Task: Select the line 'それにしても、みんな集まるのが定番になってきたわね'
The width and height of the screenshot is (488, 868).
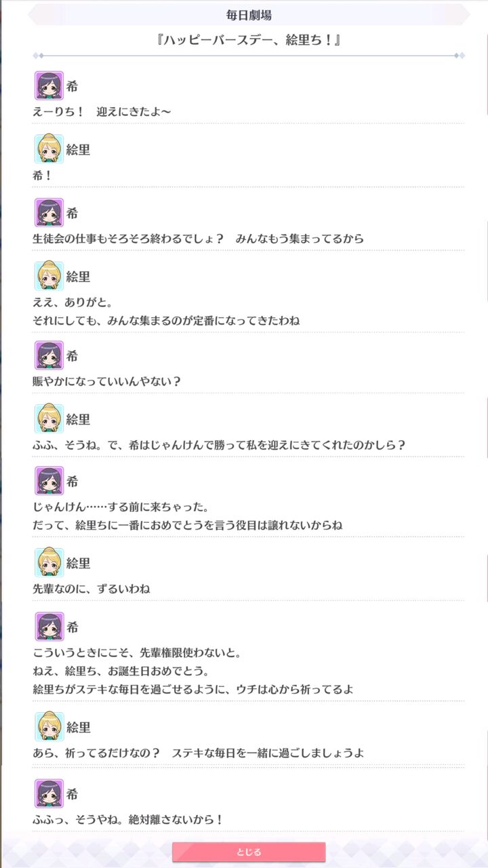Action: click(166, 320)
